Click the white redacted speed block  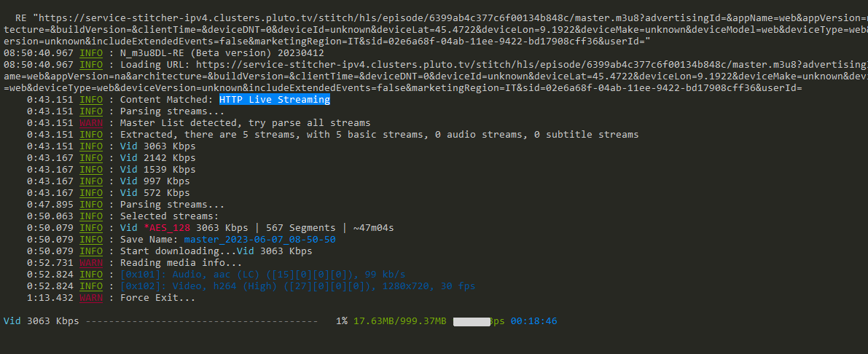(471, 321)
